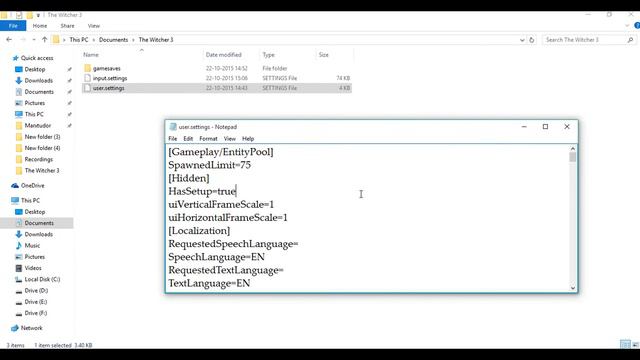
Task: Click Notepad scrollbar up arrow
Action: tap(573, 149)
